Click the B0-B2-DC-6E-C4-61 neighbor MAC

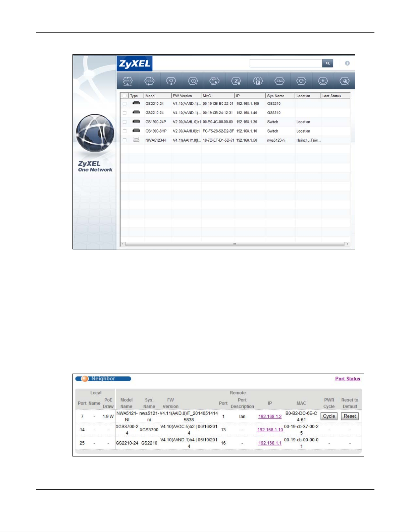(301, 416)
